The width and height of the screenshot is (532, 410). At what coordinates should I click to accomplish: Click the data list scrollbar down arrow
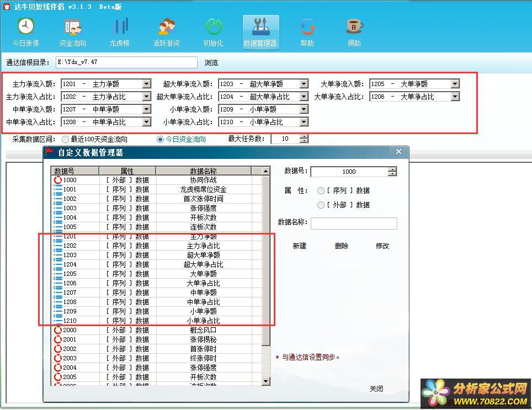[266, 381]
